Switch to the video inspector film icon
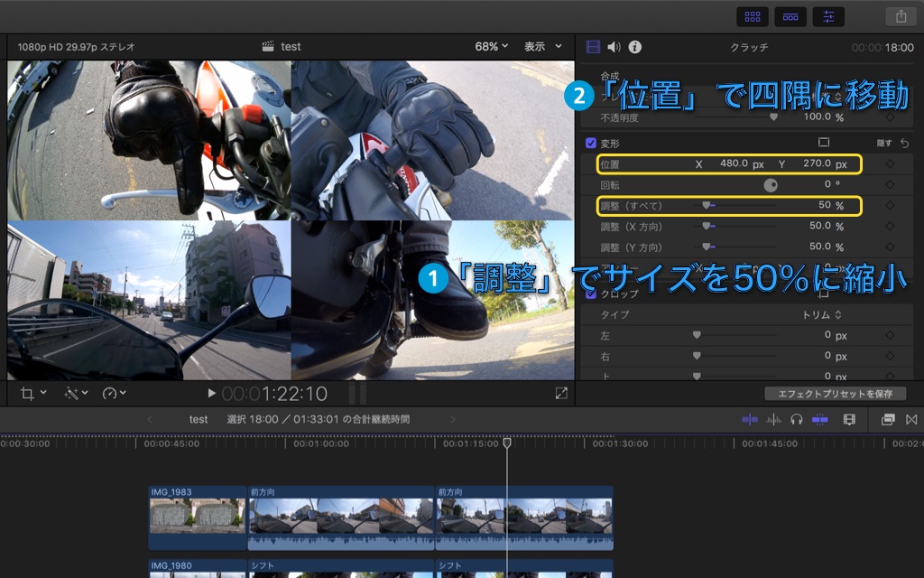This screenshot has width=924, height=578. click(x=593, y=47)
